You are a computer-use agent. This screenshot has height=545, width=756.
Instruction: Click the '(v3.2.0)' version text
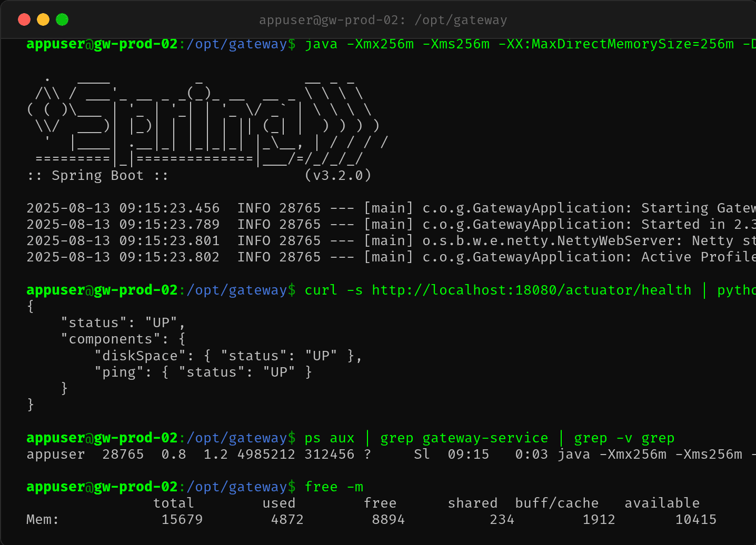point(338,175)
